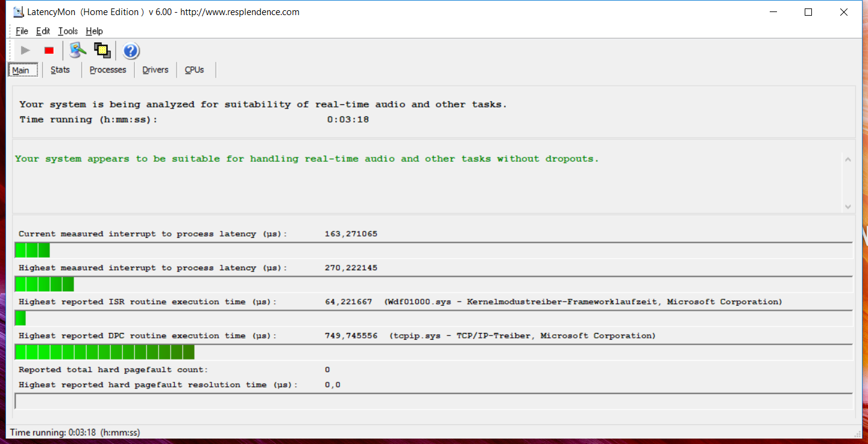Viewport: 868px width, 444px height.
Task: Click the Time running value 0:03:18
Action: [348, 119]
